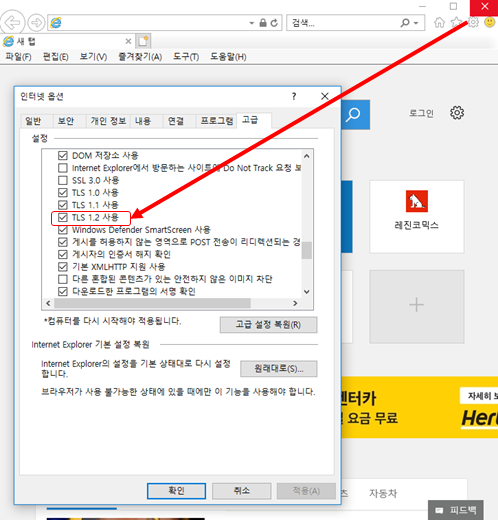
Task: Click the 고급 설정 복원(R) button
Action: [268, 325]
